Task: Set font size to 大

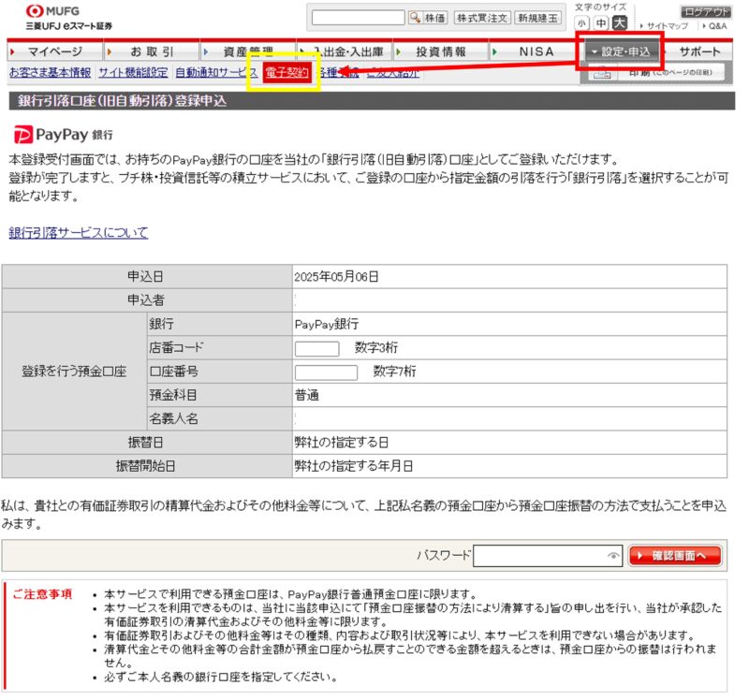Action: (x=620, y=22)
